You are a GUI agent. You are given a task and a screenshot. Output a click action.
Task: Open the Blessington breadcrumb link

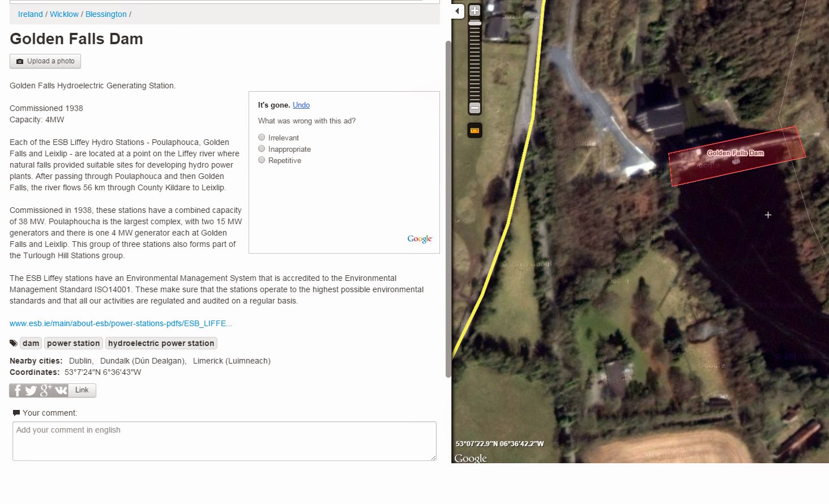106,14
